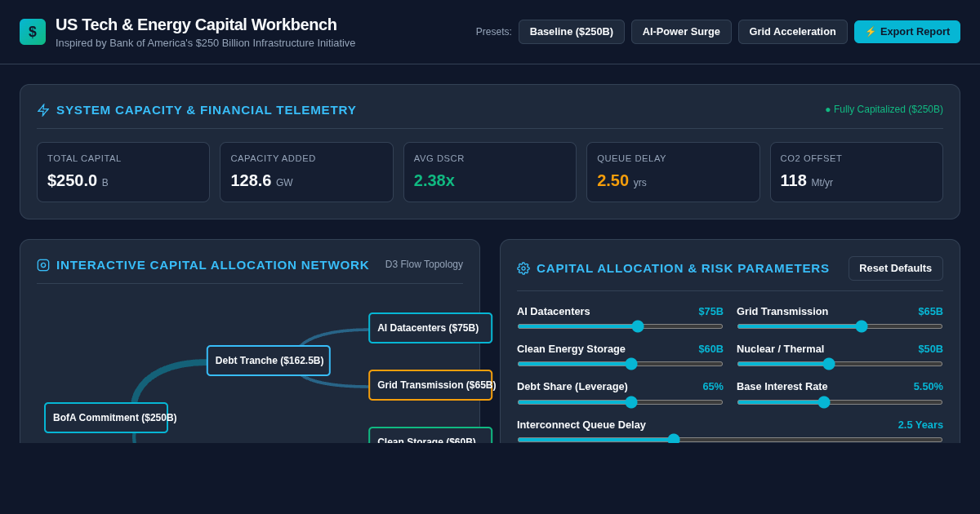Viewport: 980px width, 514px height.
Task: Apply the Baseline ($250B) preset
Action: point(572,32)
